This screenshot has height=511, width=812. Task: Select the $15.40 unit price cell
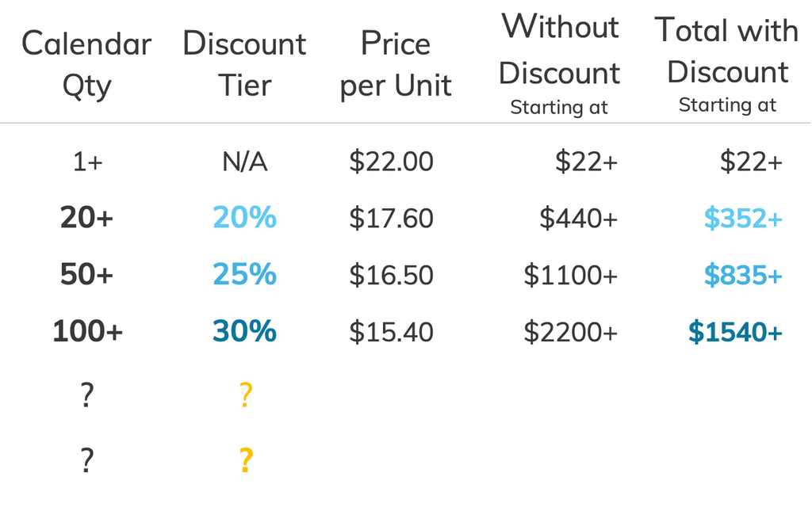(x=391, y=332)
